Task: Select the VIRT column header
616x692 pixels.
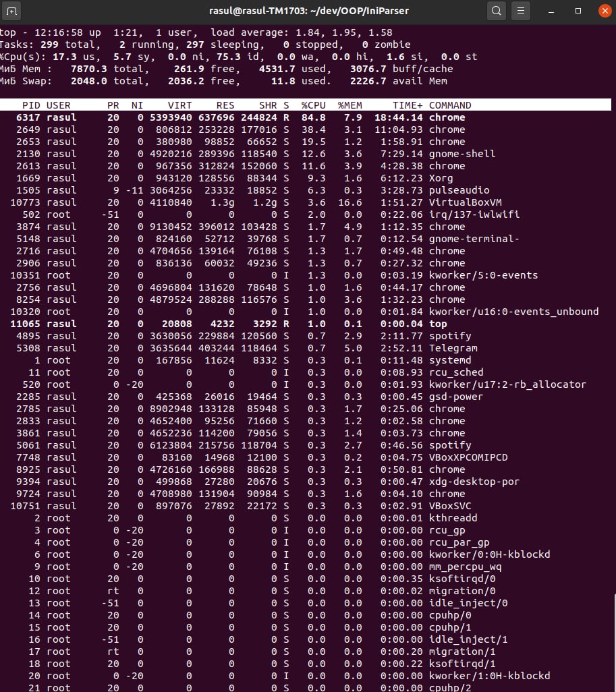Action: click(179, 105)
